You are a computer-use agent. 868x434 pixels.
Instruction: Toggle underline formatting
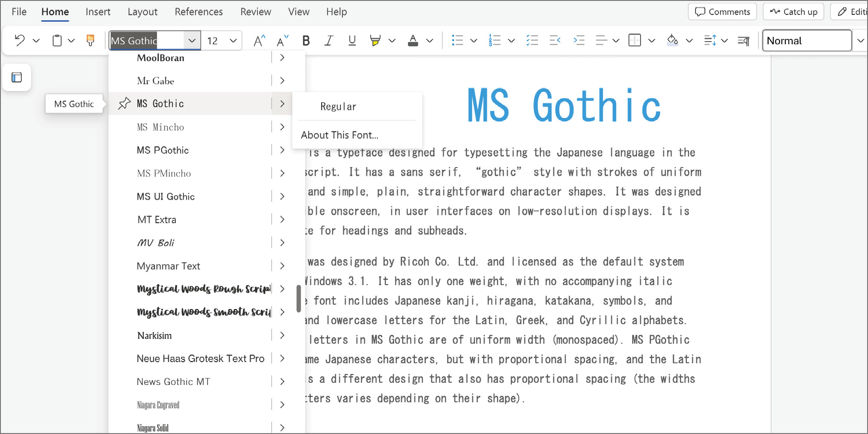click(352, 40)
